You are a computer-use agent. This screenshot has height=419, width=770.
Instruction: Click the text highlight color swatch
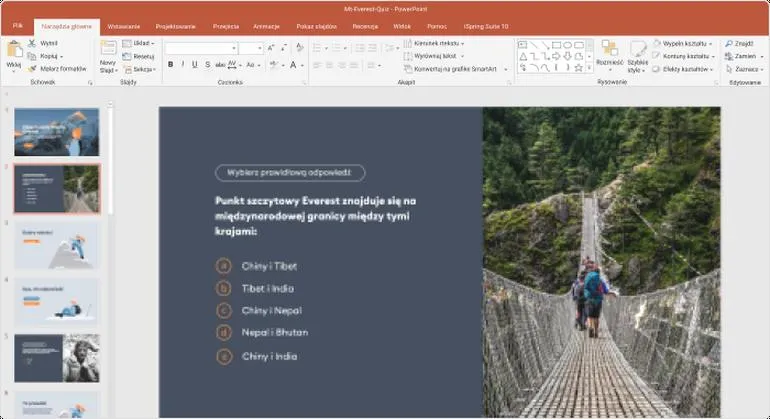274,65
